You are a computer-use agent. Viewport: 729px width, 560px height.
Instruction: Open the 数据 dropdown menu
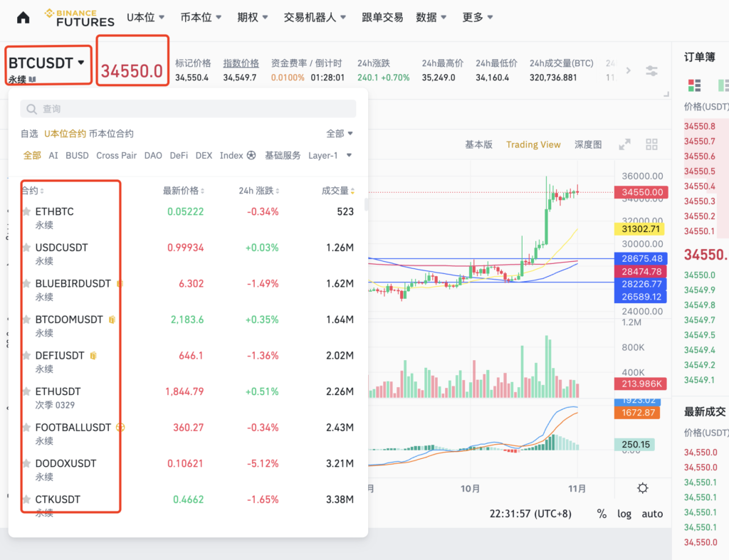[x=431, y=17]
